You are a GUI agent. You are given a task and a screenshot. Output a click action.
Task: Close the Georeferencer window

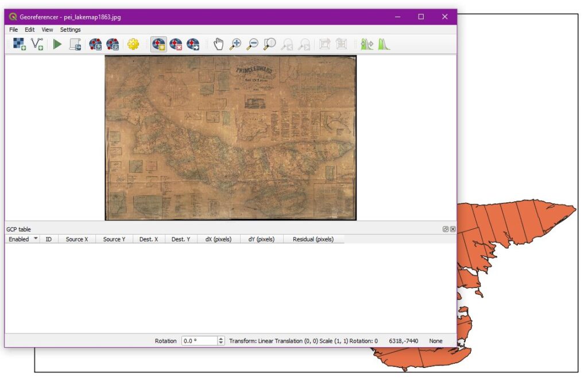(445, 17)
